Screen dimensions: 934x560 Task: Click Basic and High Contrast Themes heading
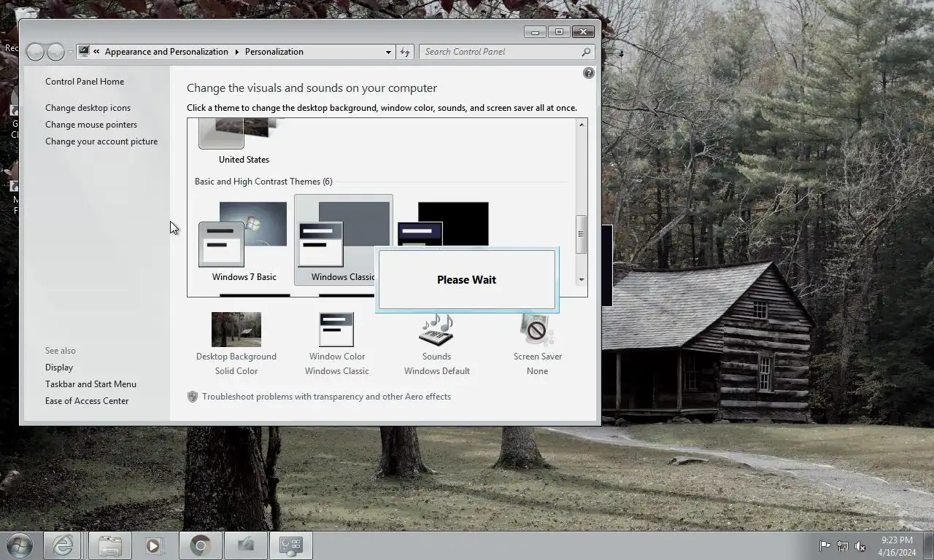[x=263, y=182]
